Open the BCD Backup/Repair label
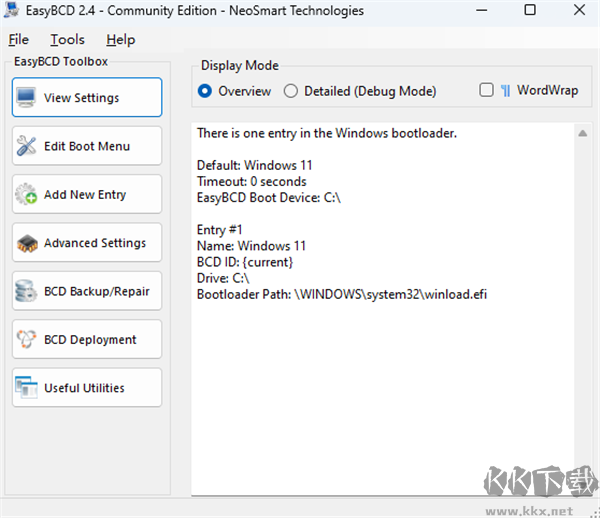600x518 pixels. [x=96, y=291]
